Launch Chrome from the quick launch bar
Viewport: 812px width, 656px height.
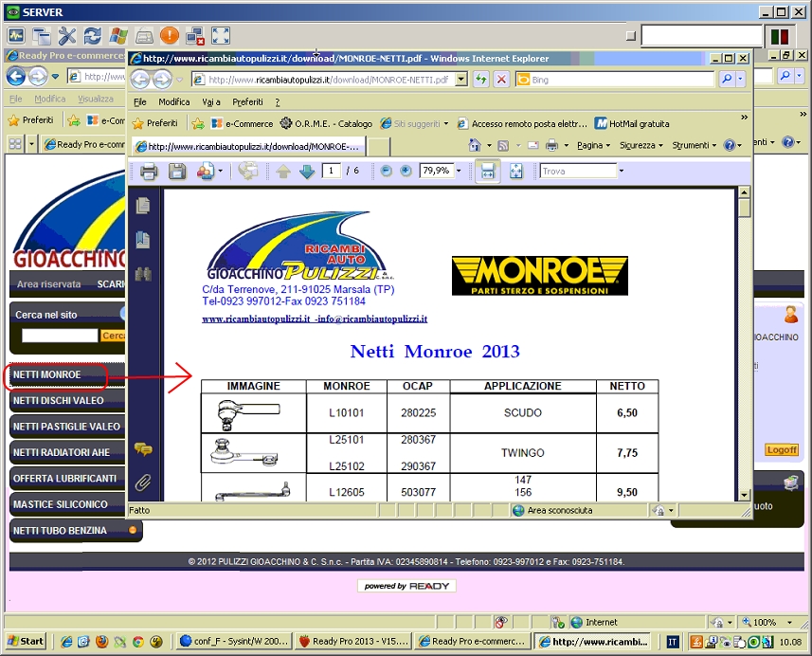coord(137,642)
